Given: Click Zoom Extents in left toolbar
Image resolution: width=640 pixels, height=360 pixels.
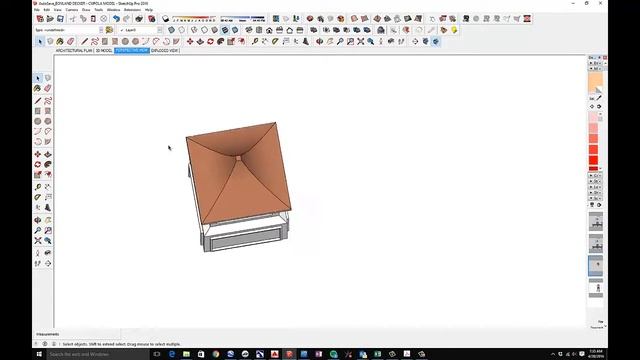Looking at the screenshot, I should pyautogui.click(x=38, y=241).
